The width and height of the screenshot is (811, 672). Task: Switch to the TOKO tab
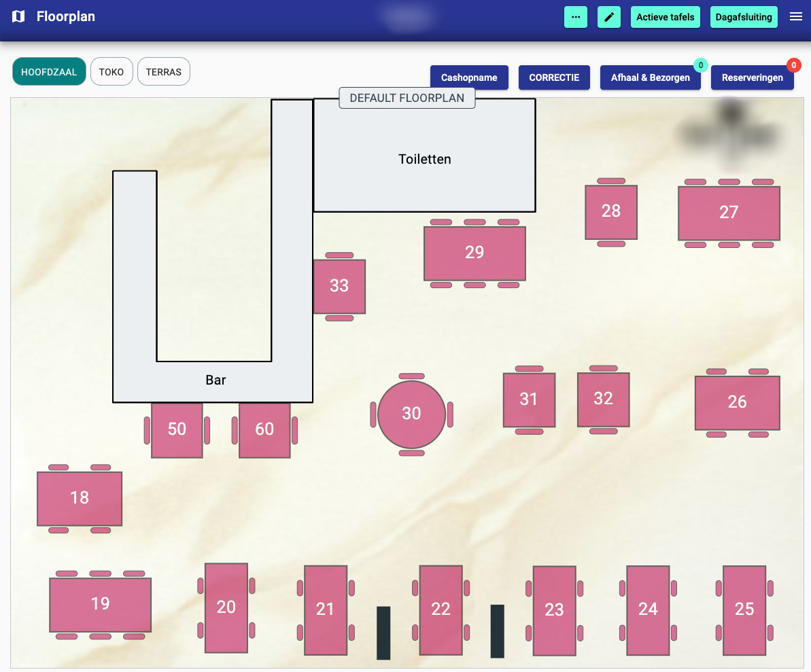111,72
